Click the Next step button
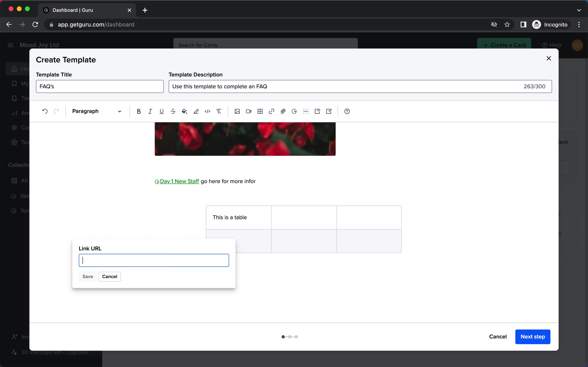This screenshot has height=367, width=588. (532, 337)
